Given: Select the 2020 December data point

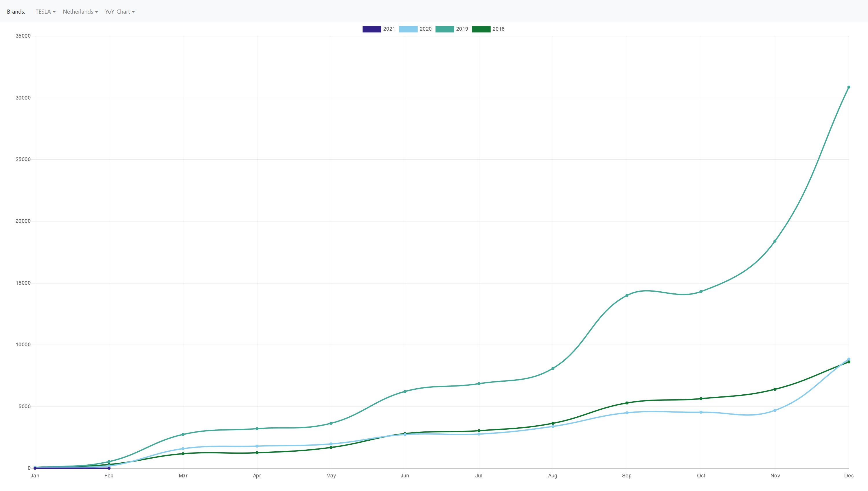Looking at the screenshot, I should 849,359.
